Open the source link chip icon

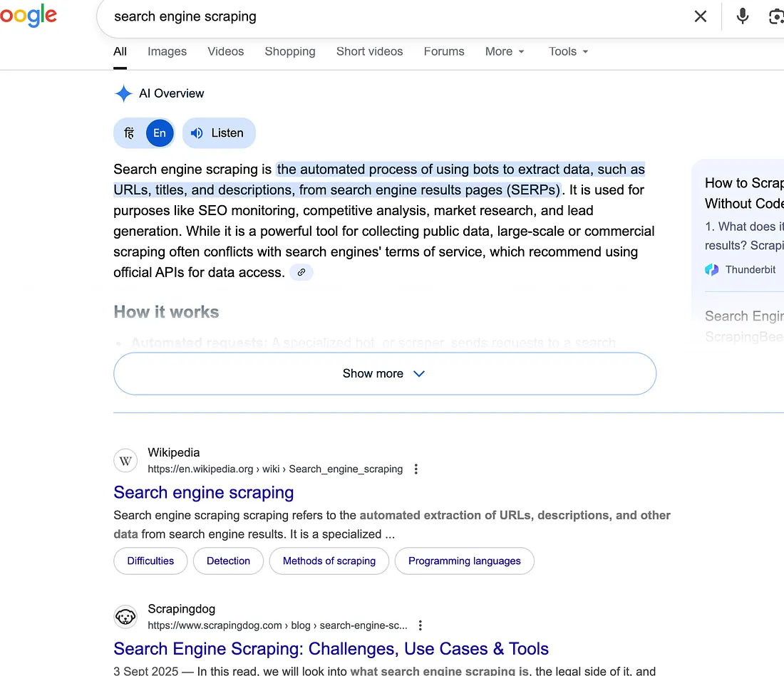pyautogui.click(x=301, y=272)
